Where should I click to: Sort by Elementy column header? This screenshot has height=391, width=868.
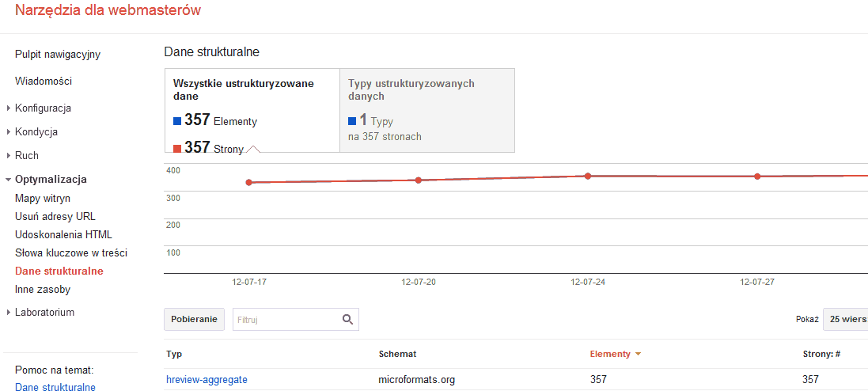pos(610,354)
